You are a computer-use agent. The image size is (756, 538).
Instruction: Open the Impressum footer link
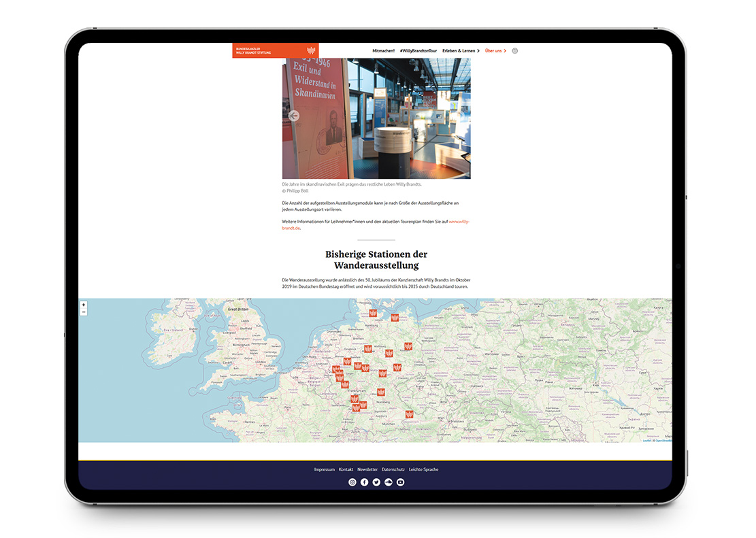tap(324, 469)
